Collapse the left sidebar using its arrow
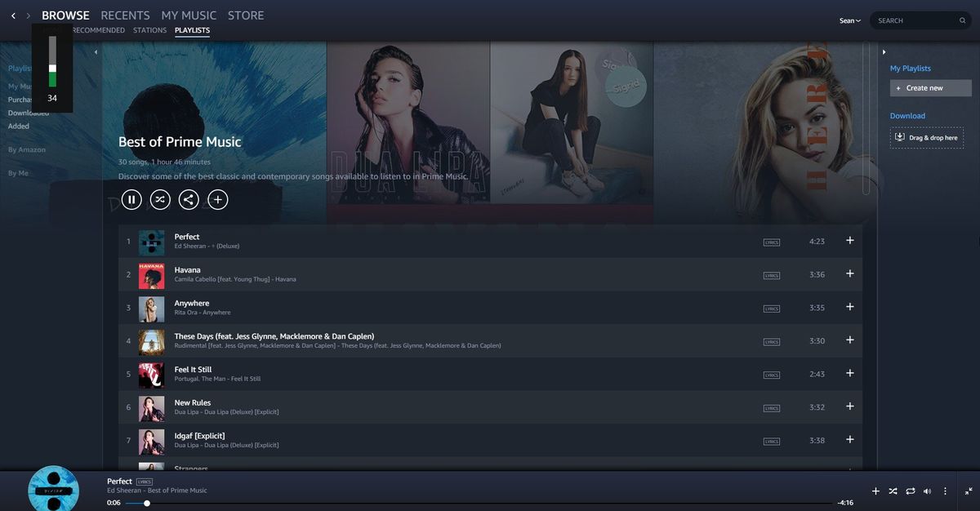 pos(96,51)
